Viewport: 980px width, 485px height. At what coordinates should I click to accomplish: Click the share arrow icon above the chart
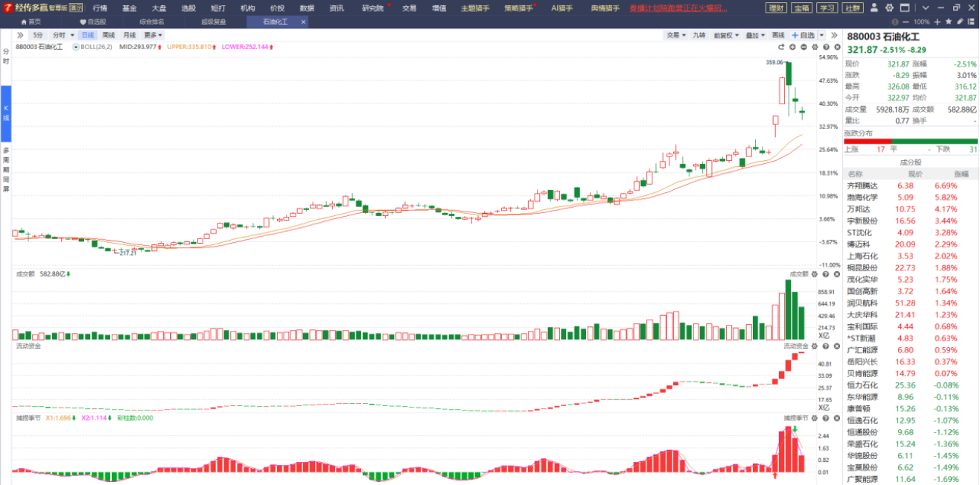click(782, 47)
